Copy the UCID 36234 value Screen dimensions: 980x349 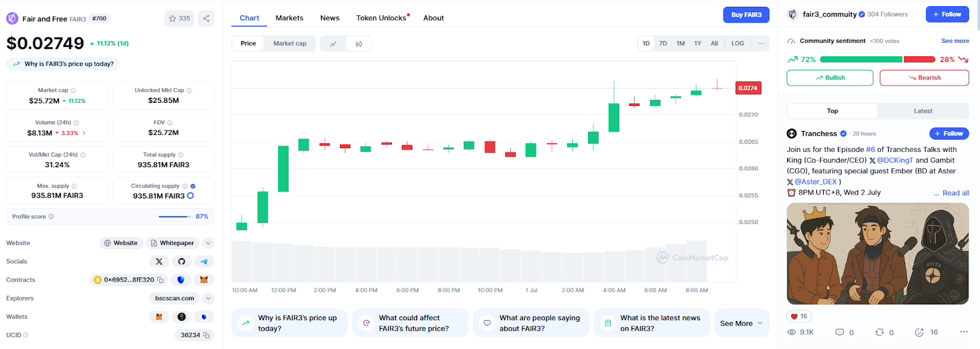pyautogui.click(x=206, y=335)
